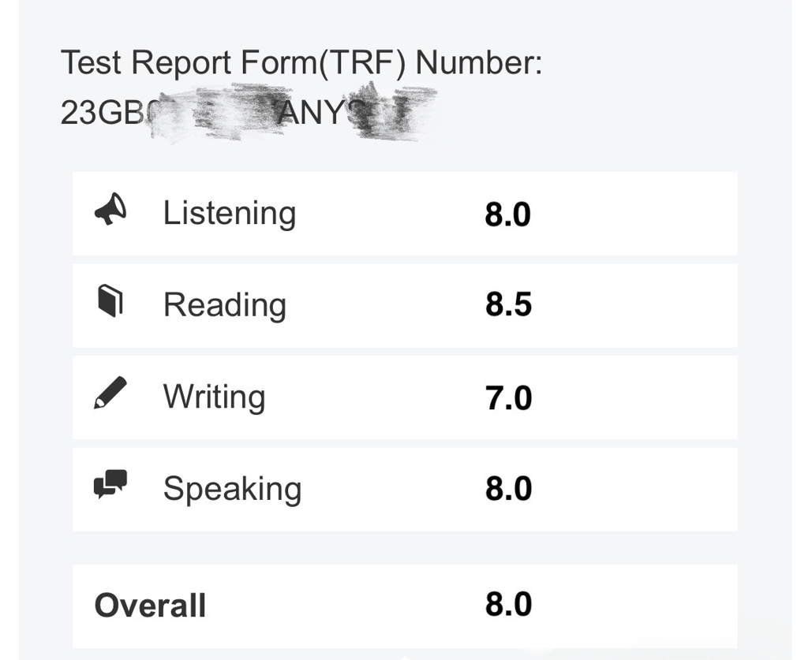This screenshot has width=812, height=660.
Task: Click the Reading score 8.5
Action: pyautogui.click(x=508, y=305)
